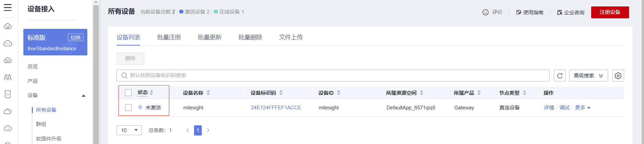
Task: Click the red 注册设备 button
Action: click(x=610, y=12)
